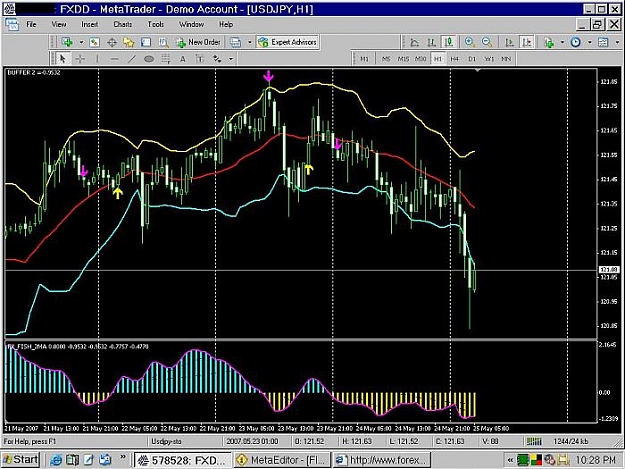The width and height of the screenshot is (625, 469).
Task: Select the Arrows drawing tool
Action: 217,59
